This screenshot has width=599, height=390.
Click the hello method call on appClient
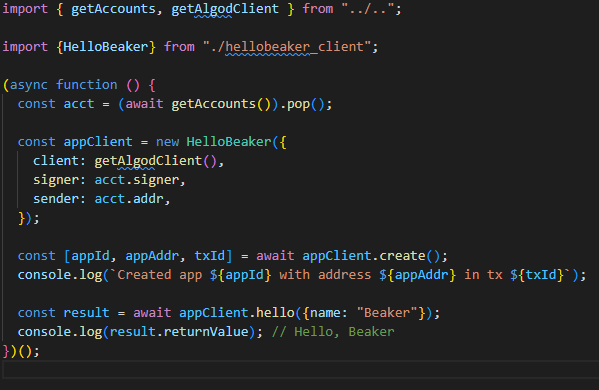point(275,313)
